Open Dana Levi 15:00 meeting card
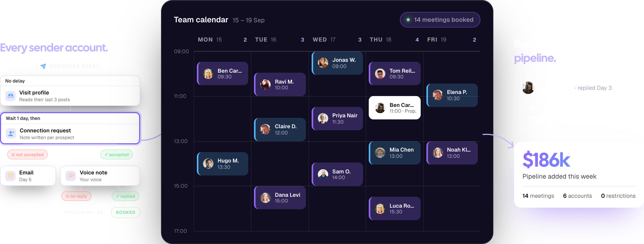Image resolution: width=644 pixels, height=244 pixels. click(280, 198)
